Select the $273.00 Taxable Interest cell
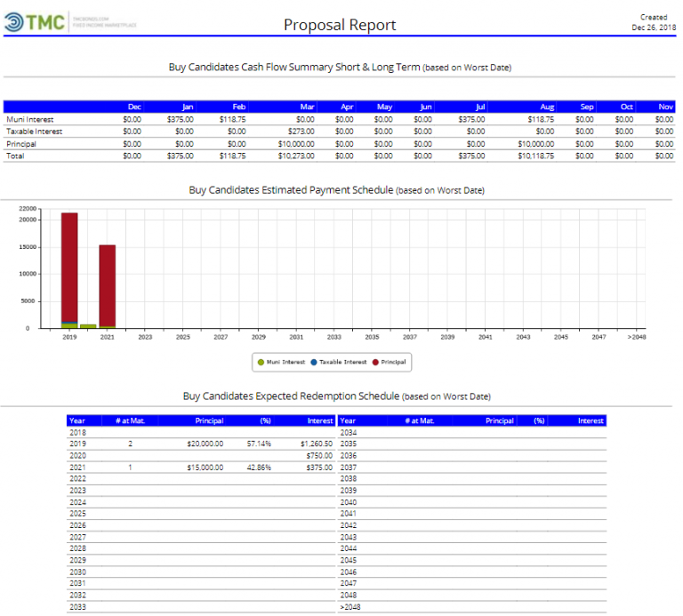This screenshot has width=683, height=616. point(301,132)
